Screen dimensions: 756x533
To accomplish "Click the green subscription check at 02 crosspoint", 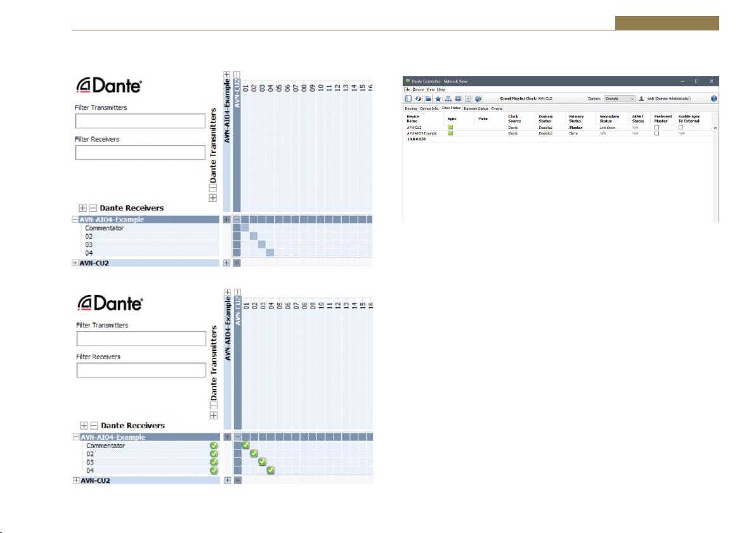I will pyautogui.click(x=254, y=454).
